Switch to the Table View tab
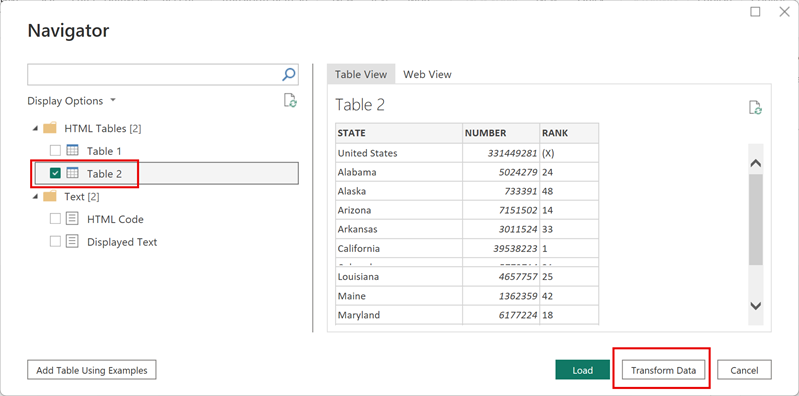The image size is (799, 396). tap(361, 74)
